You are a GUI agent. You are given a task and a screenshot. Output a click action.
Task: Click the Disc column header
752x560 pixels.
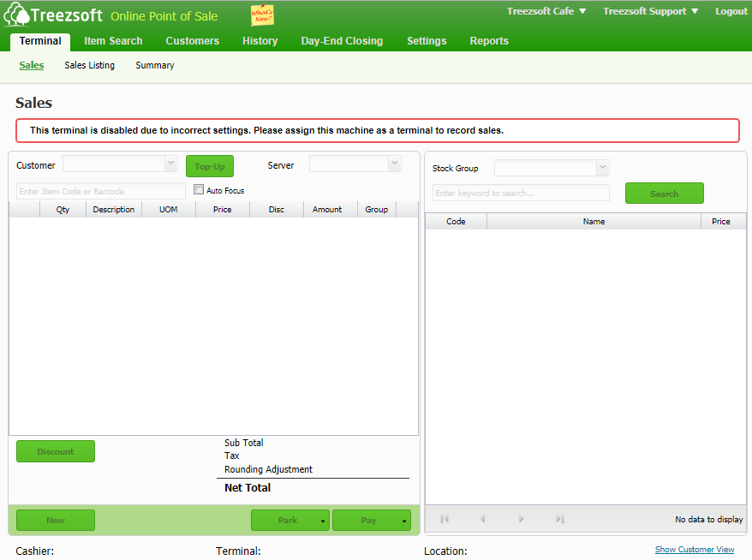[277, 210]
